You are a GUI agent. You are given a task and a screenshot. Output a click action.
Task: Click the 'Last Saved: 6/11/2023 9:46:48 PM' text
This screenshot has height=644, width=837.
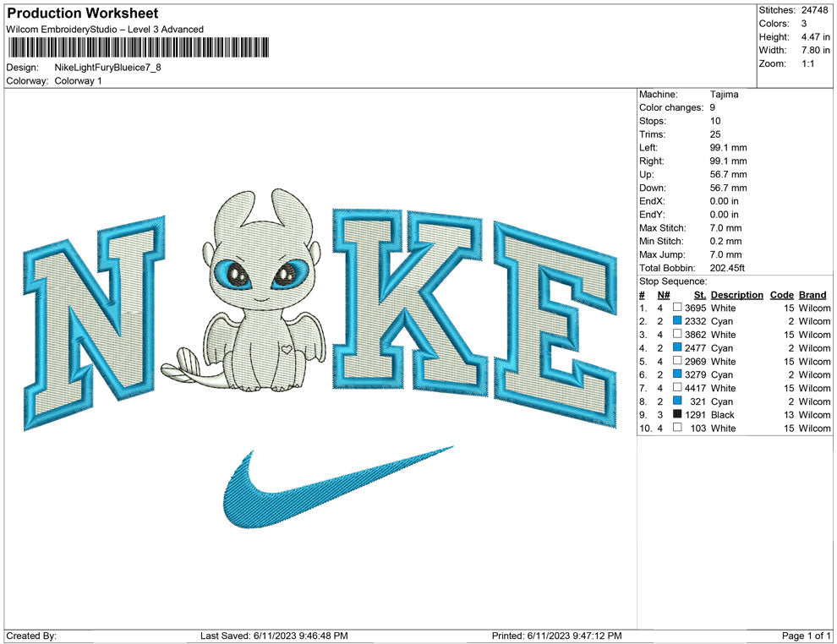click(x=275, y=636)
